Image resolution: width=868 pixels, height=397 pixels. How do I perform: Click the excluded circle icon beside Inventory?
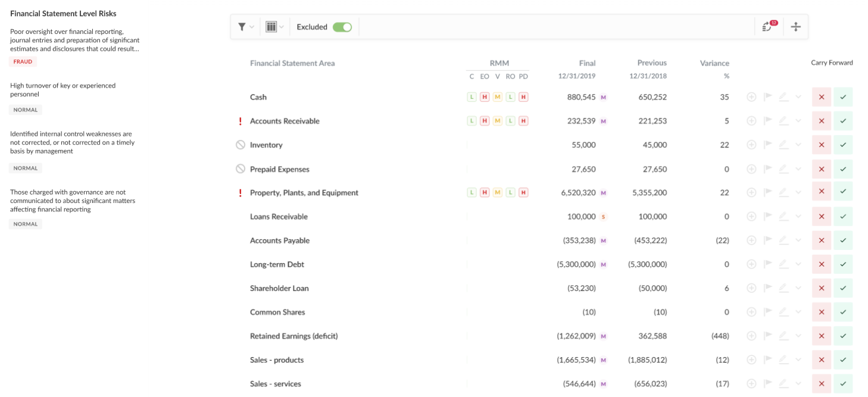[x=241, y=145]
